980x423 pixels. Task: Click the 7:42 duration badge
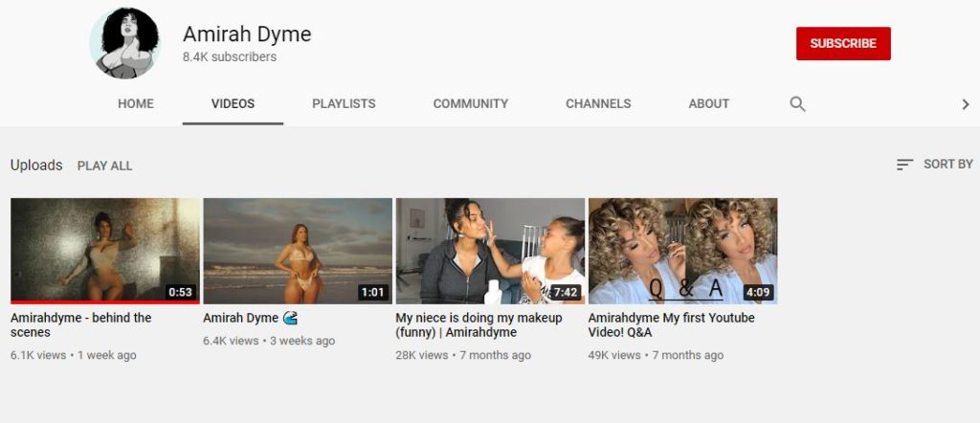566,292
